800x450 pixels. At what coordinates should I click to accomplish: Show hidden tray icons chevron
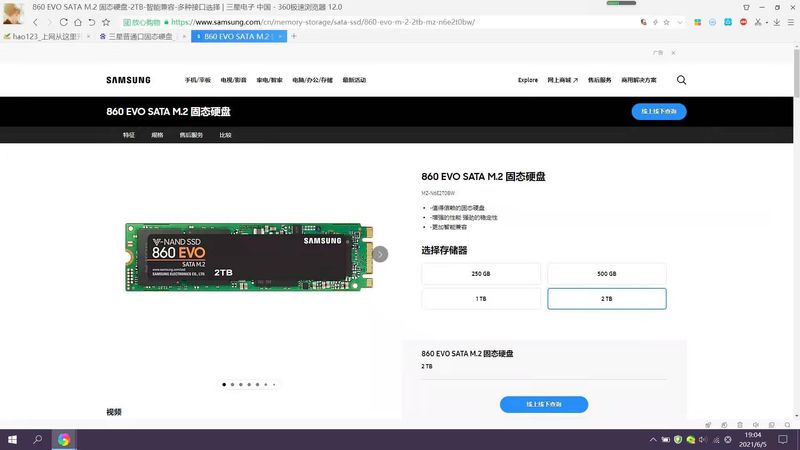[653, 439]
